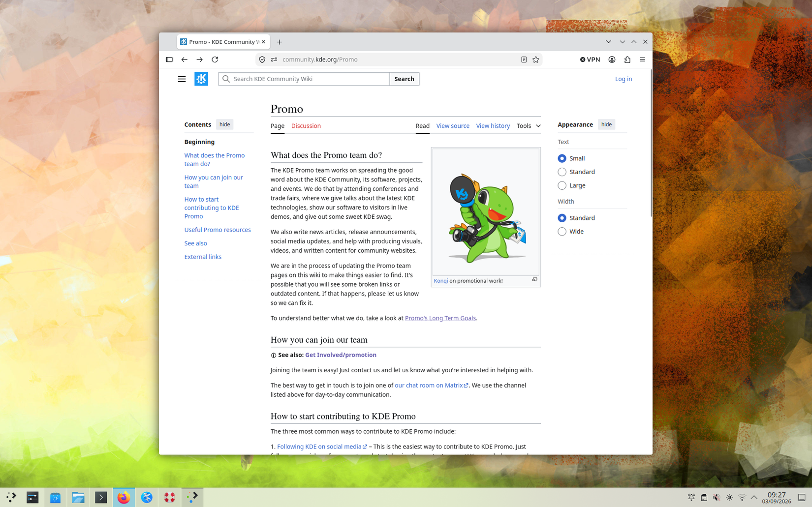Screen dimensions: 812x507
Task: Open the tracking protection shield icon
Action: pyautogui.click(x=262, y=60)
